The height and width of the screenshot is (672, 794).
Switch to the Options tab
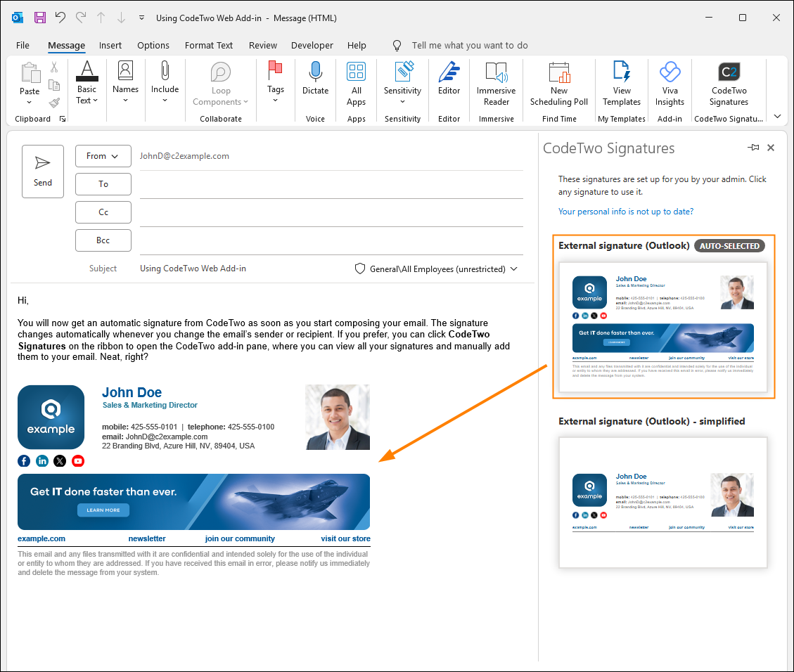pyautogui.click(x=153, y=45)
